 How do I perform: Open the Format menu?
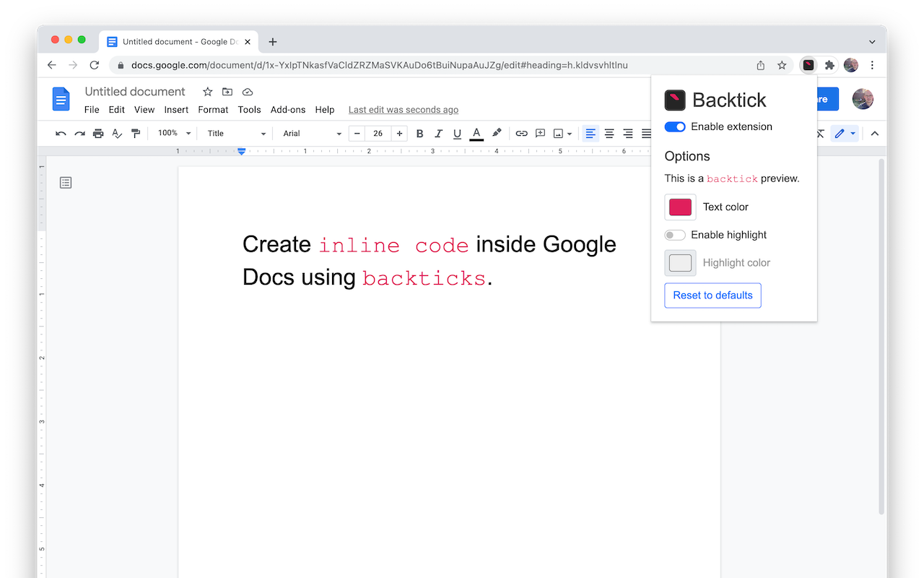pyautogui.click(x=213, y=110)
